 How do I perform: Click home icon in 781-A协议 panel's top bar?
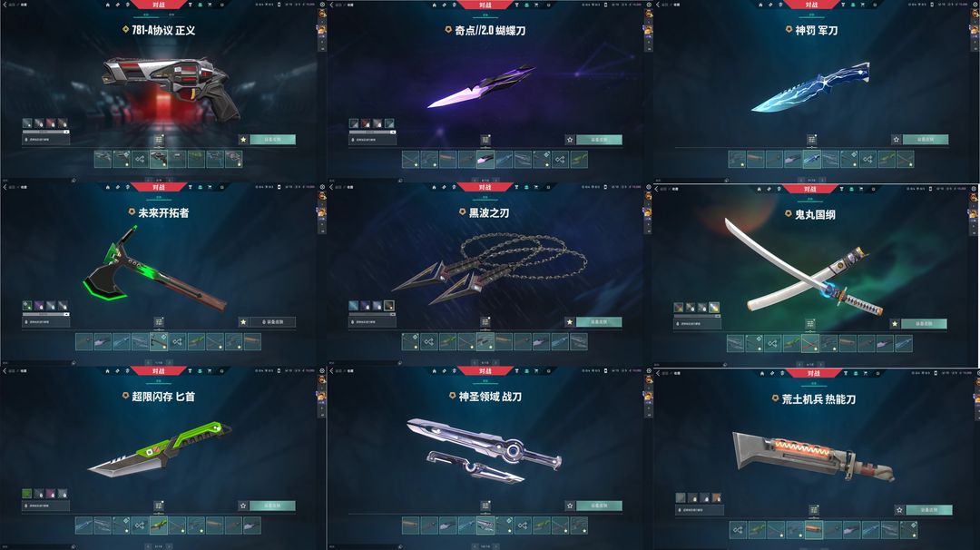click(x=107, y=5)
